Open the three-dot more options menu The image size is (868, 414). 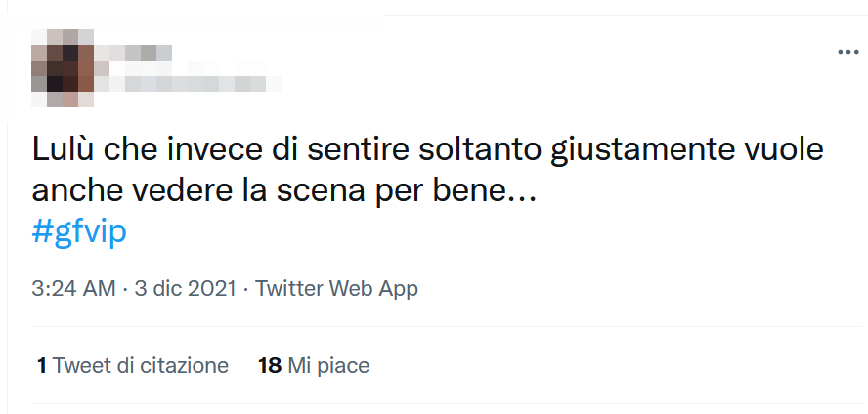(x=846, y=52)
